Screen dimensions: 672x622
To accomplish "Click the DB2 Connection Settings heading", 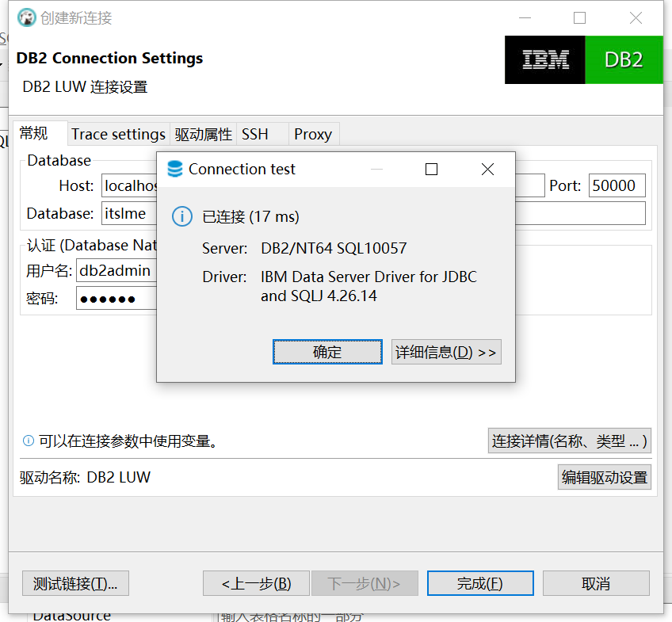I will pos(109,58).
